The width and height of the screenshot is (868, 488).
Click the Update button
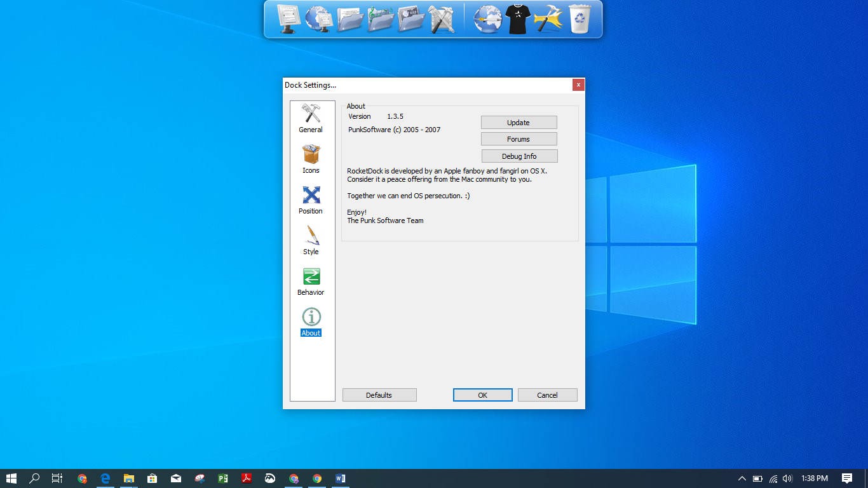point(519,123)
